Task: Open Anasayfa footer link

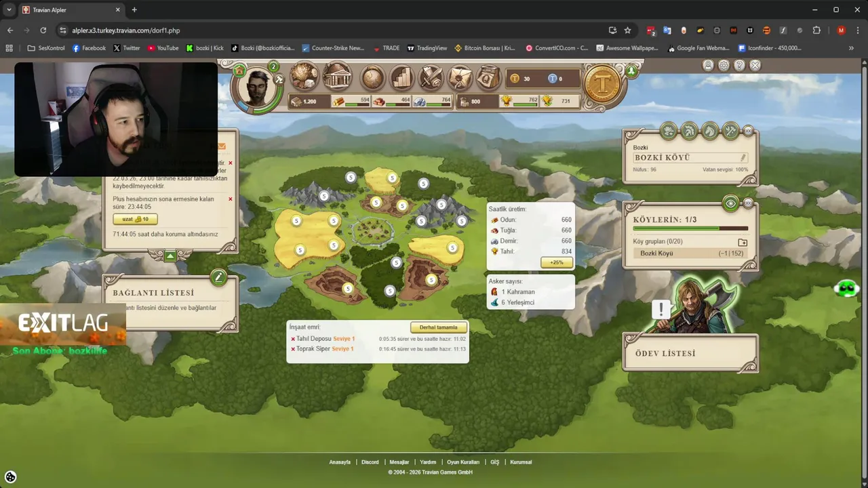Action: pos(340,462)
